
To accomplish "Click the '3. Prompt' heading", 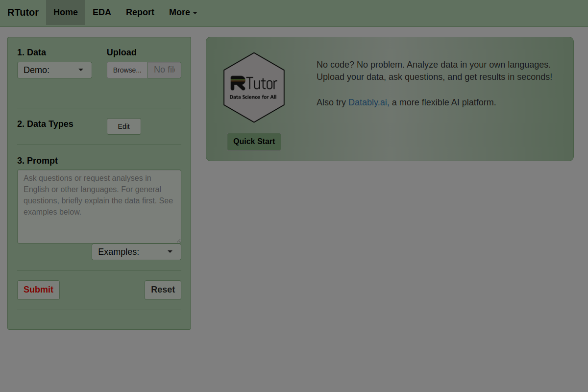I will click(x=37, y=161).
